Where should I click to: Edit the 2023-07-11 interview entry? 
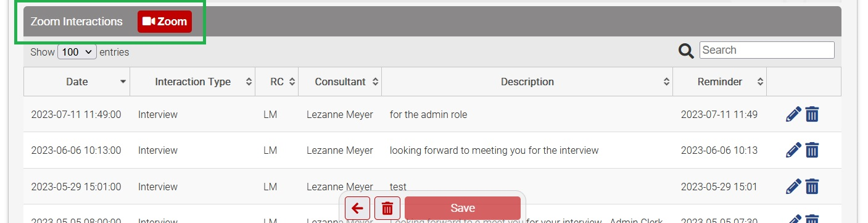coord(793,114)
